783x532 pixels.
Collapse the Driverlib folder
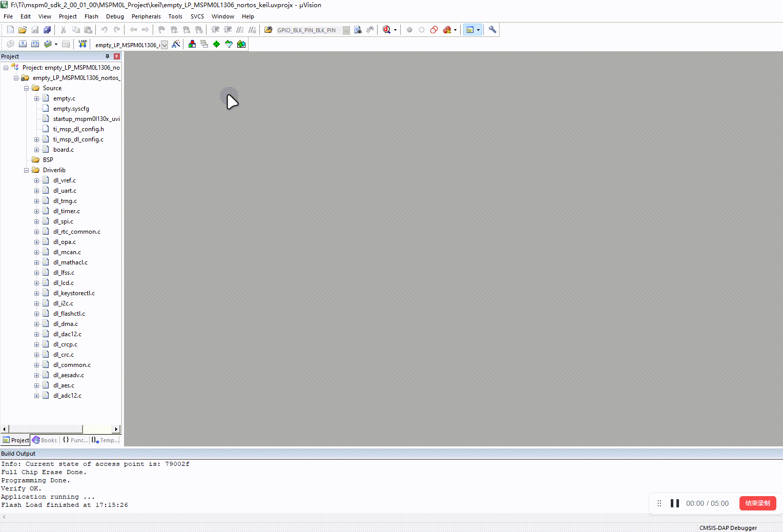click(26, 170)
